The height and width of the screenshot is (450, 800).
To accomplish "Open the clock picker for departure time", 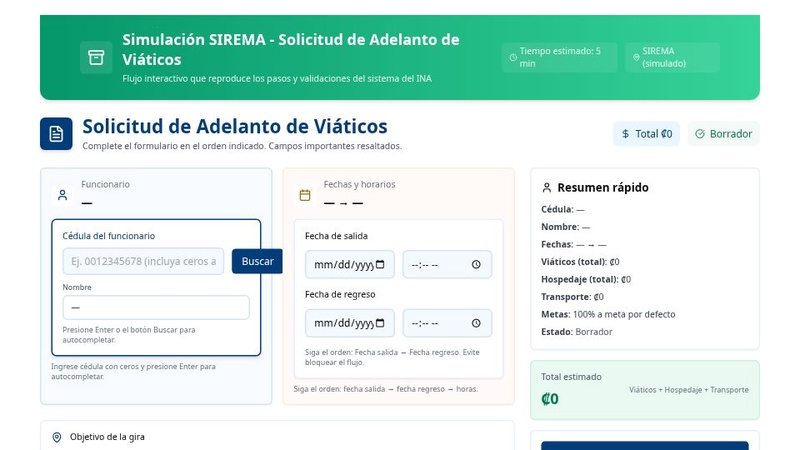I will click(x=476, y=264).
